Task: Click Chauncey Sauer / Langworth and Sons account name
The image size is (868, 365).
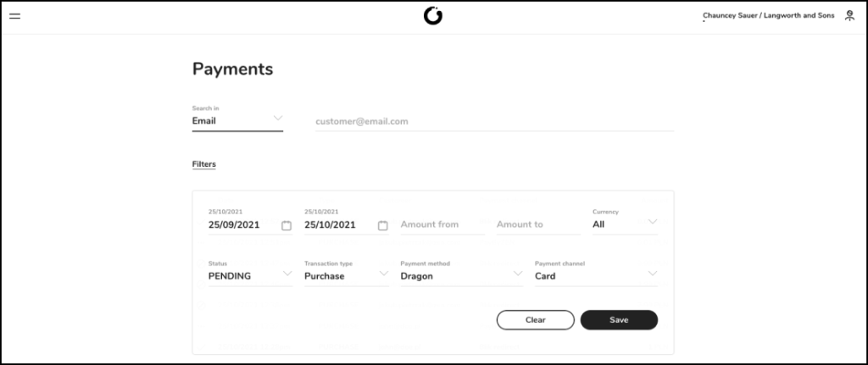Action: 768,15
